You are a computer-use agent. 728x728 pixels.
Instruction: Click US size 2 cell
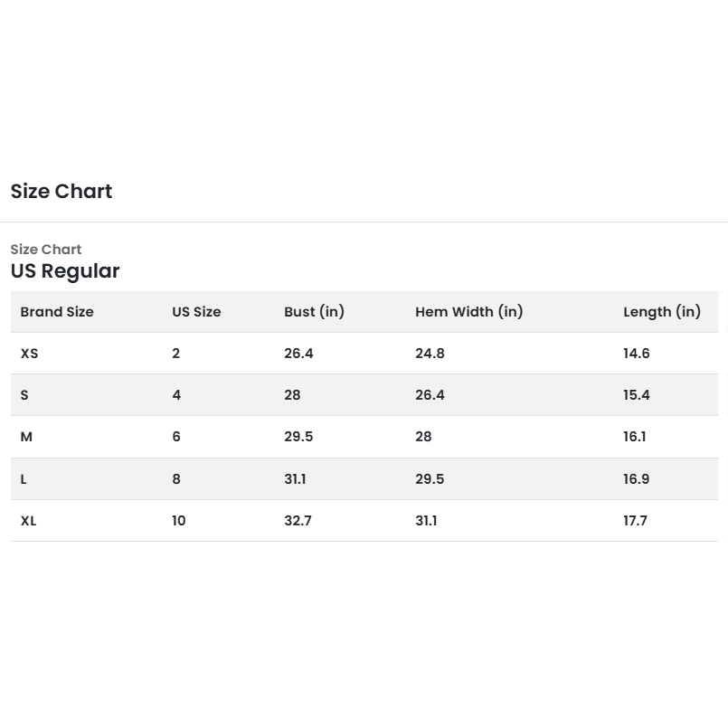(176, 354)
